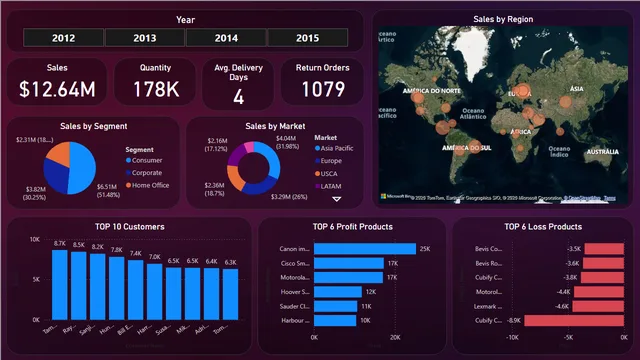Click the TOP 6 Loss Products title
This screenshot has width=640, height=360.
pos(543,227)
